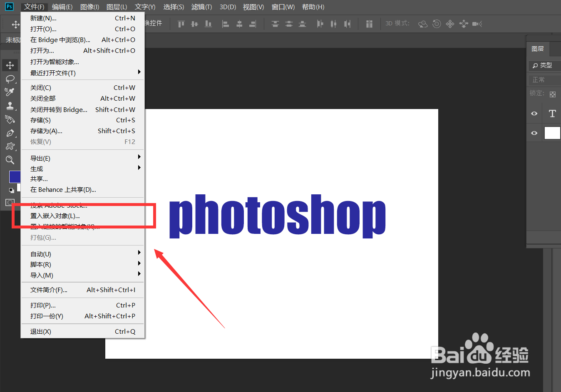561x392 pixels.
Task: Click the Align right edges icon
Action: tap(253, 24)
